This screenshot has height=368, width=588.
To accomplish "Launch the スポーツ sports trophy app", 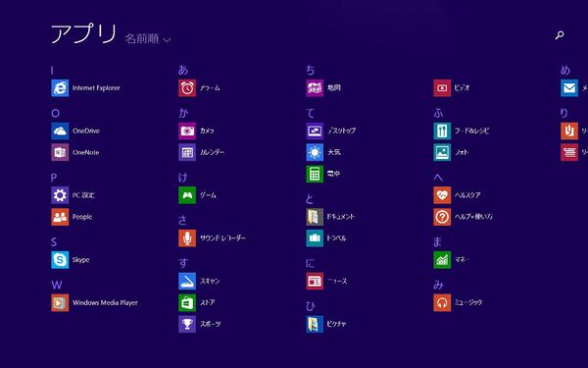I will [x=200, y=324].
